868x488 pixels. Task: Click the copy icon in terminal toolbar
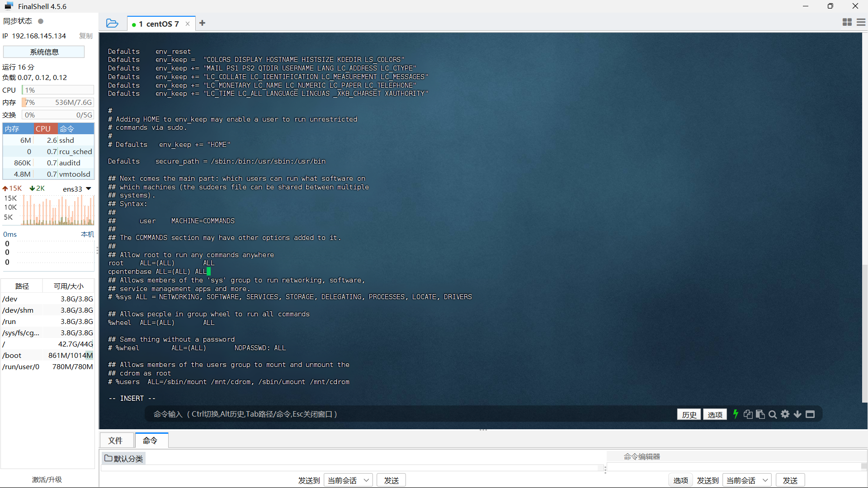[x=748, y=414]
